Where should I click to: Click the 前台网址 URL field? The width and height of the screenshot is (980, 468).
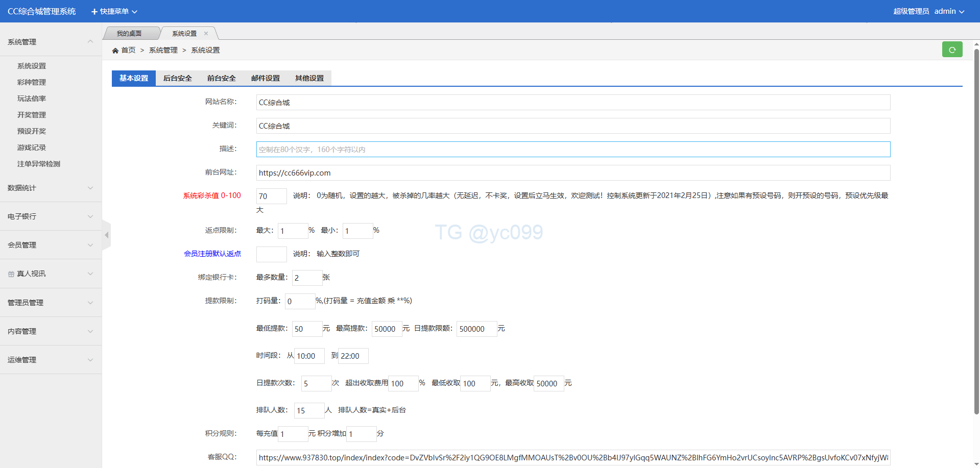click(x=572, y=173)
